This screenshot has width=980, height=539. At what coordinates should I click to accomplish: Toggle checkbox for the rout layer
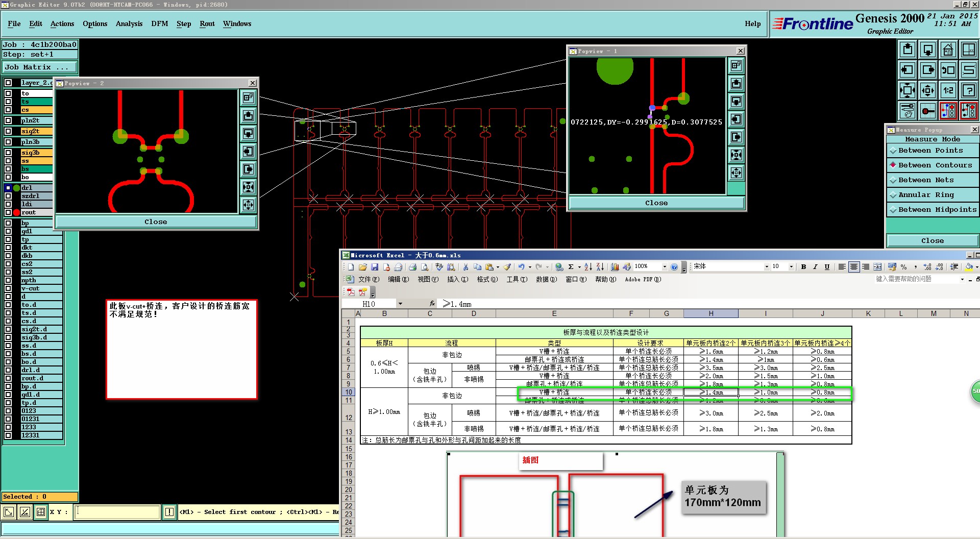(8, 212)
